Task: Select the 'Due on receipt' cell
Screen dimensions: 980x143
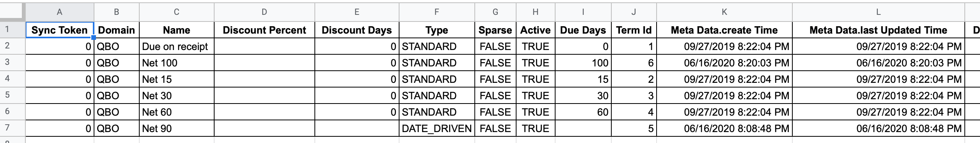Action: (x=177, y=46)
